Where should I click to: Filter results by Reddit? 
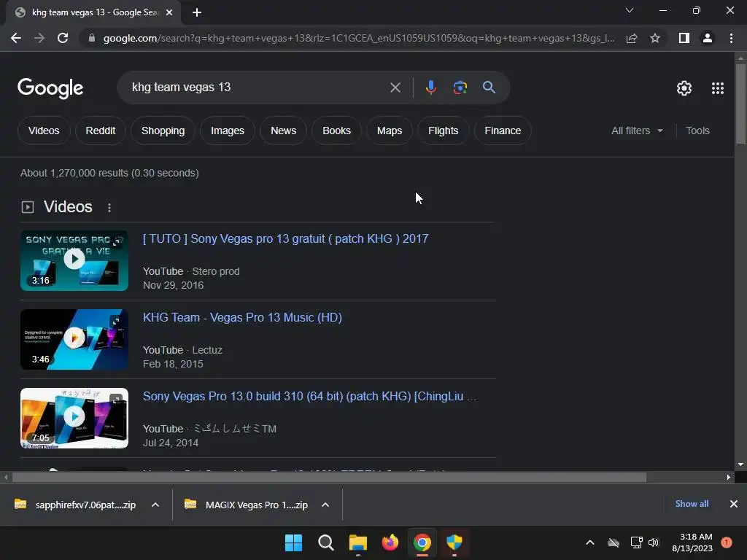101,131
